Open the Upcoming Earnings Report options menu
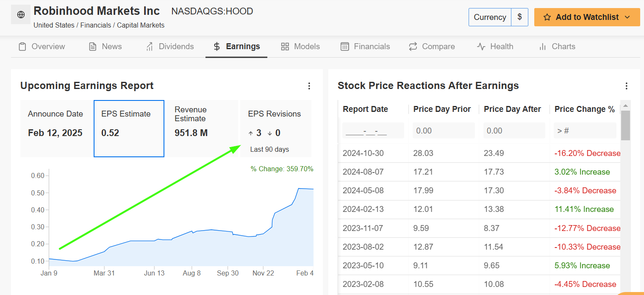644x295 pixels. (309, 86)
